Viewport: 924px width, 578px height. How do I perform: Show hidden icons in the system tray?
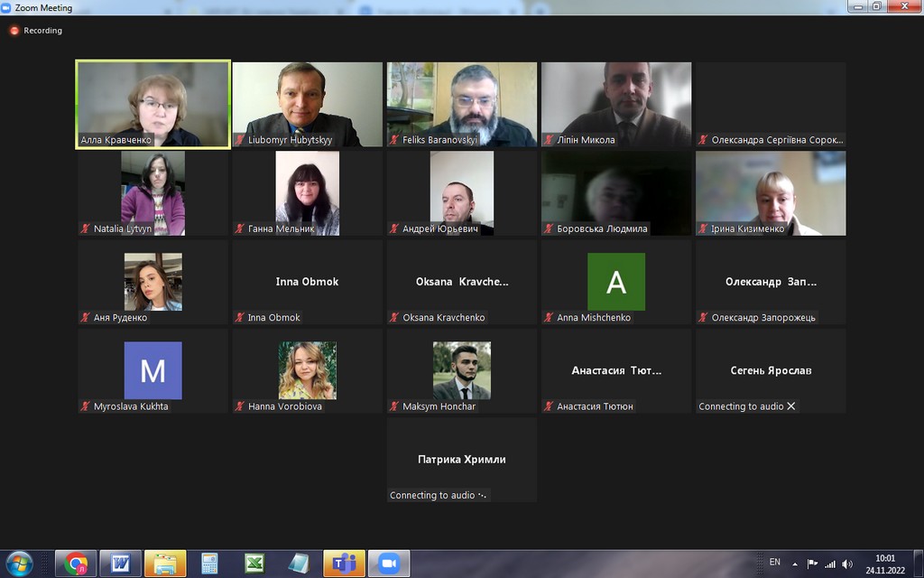[x=795, y=564]
